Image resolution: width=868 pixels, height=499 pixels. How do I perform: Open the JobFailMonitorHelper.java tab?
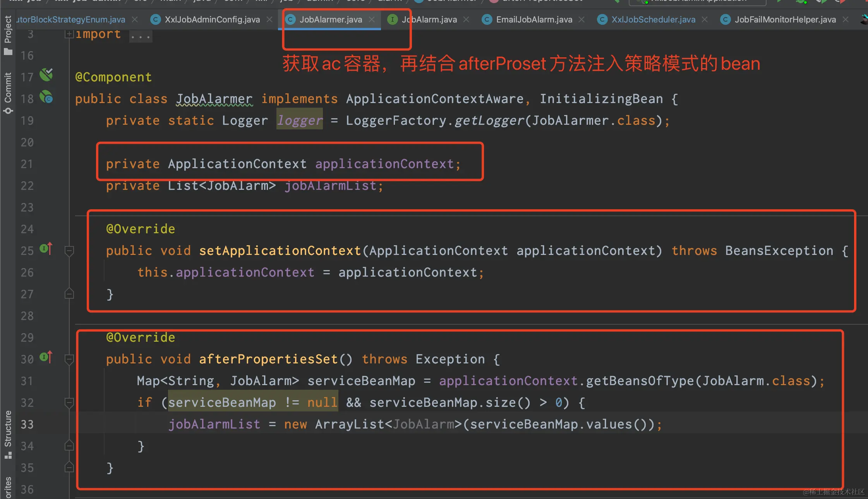pos(785,19)
